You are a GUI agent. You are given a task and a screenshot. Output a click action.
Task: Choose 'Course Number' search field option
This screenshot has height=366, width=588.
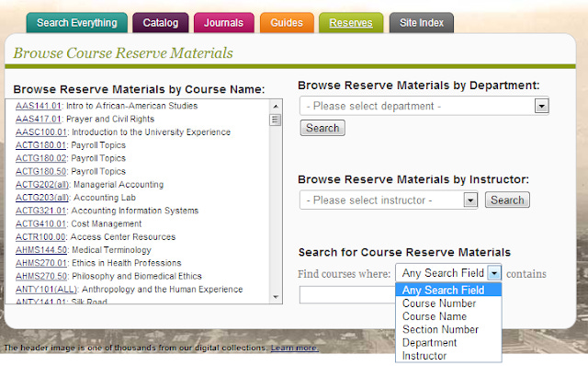click(x=448, y=303)
